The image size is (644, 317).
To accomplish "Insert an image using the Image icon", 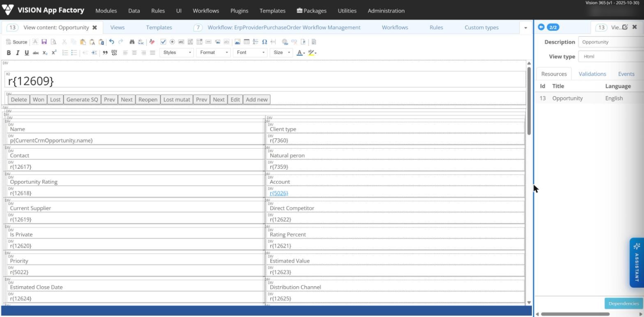I will (x=237, y=42).
